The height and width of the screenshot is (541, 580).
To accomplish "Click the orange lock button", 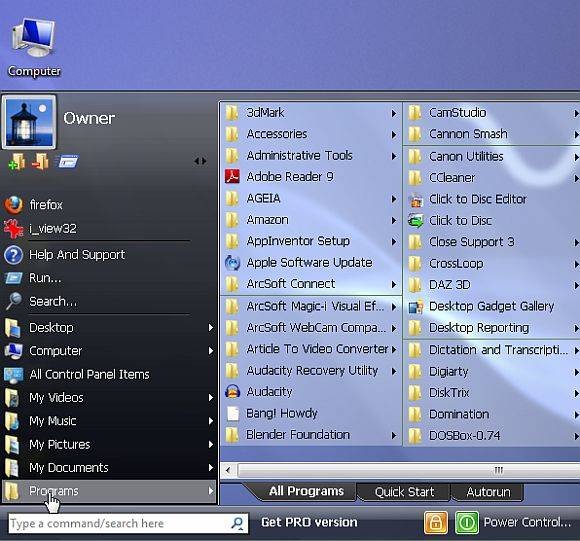I will coord(436,523).
